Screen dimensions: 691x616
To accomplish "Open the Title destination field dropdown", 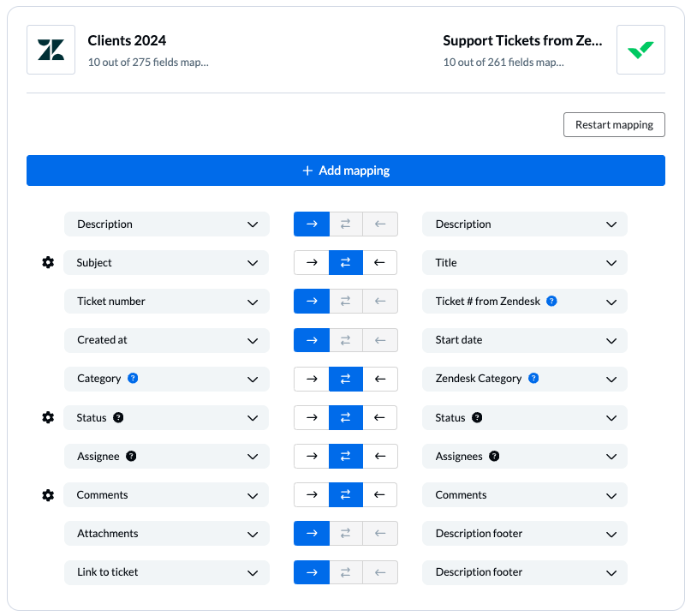I will pyautogui.click(x=524, y=262).
